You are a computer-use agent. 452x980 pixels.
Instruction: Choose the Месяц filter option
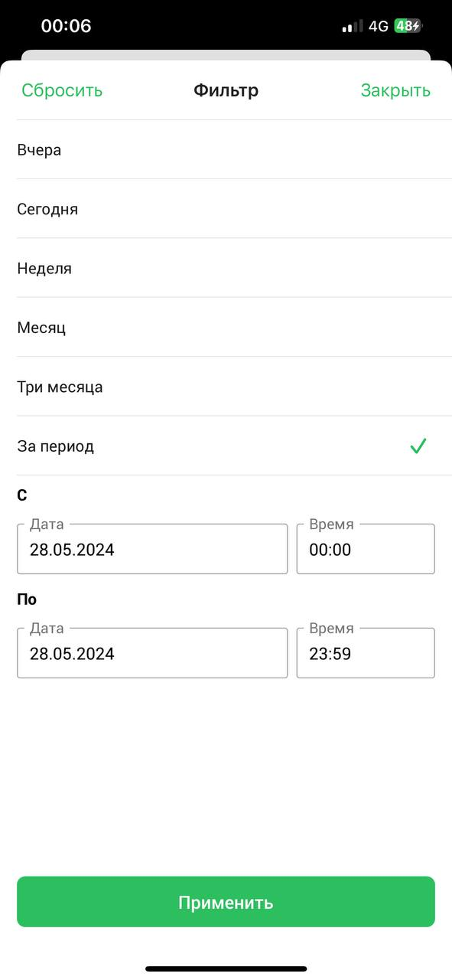(x=226, y=328)
